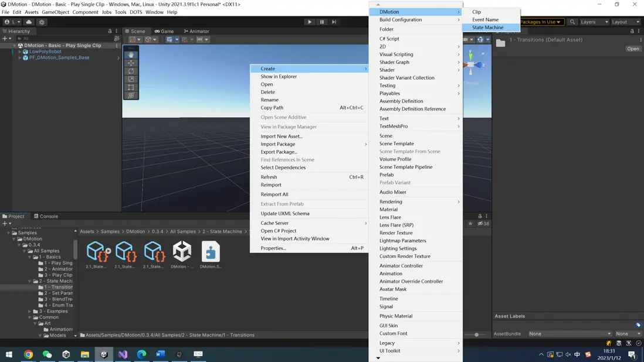The width and height of the screenshot is (644, 362).
Task: Select the Move tool in Scene
Action: tap(131, 63)
